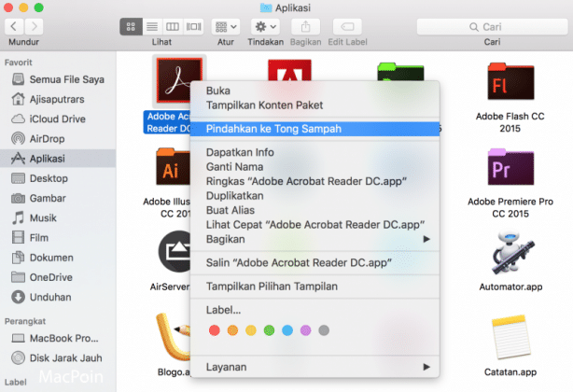
Task: Choose Pindahkan ke Tong Sampah
Action: tap(315, 129)
